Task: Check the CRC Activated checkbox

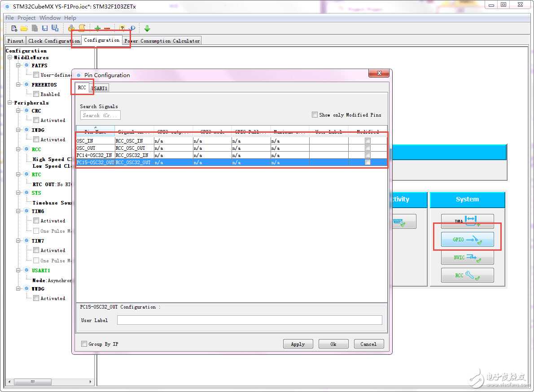Action: (36, 120)
